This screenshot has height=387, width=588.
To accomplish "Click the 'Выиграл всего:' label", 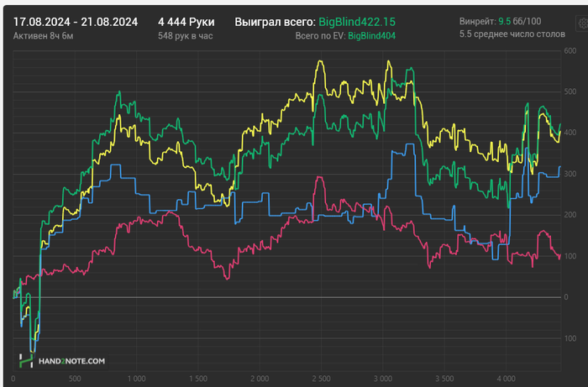I will point(275,22).
